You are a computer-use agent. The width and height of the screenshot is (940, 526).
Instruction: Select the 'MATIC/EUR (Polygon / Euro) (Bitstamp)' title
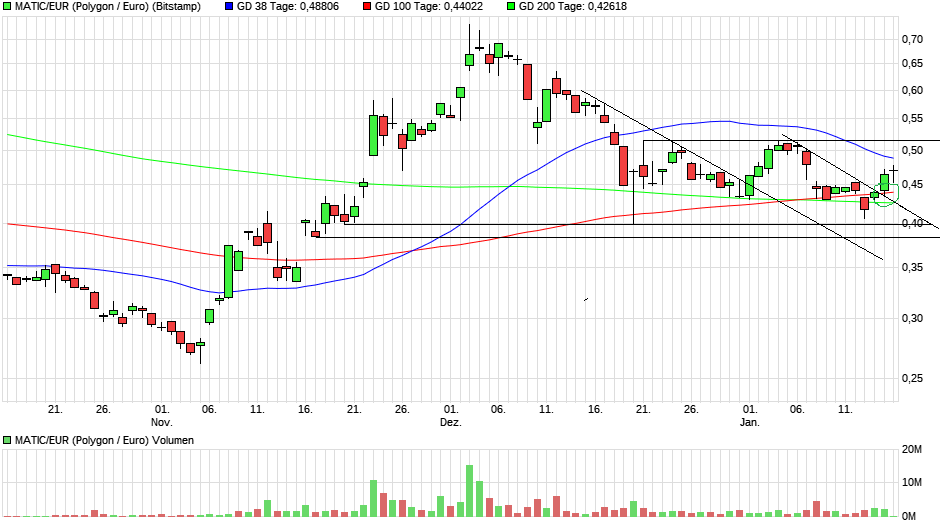(108, 7)
